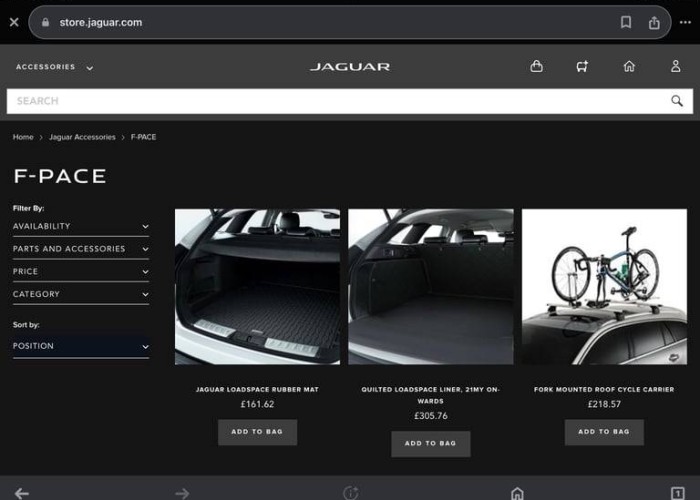The image size is (700, 500).
Task: Open Quilted Loadspace Liner title link
Action: 431,395
